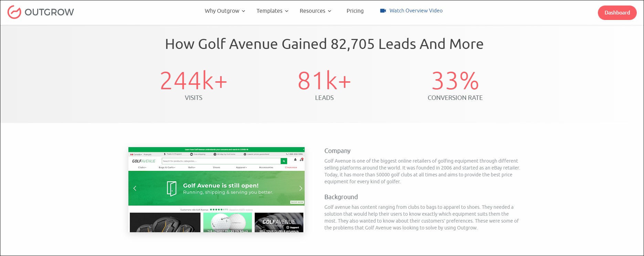Click the OUTGROW brand name text

pyautogui.click(x=49, y=12)
